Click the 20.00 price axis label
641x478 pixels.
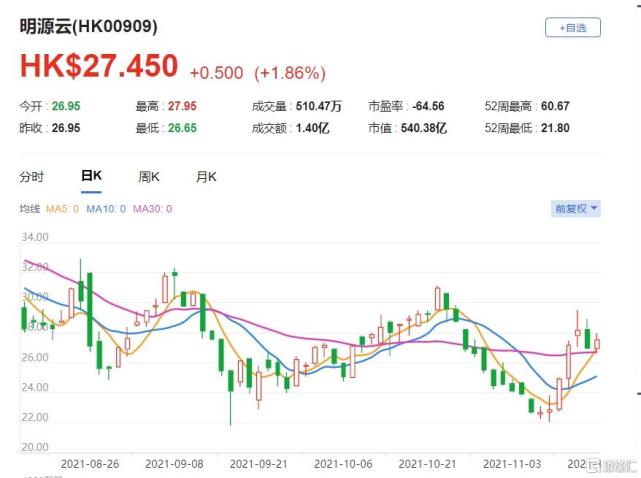[35, 447]
